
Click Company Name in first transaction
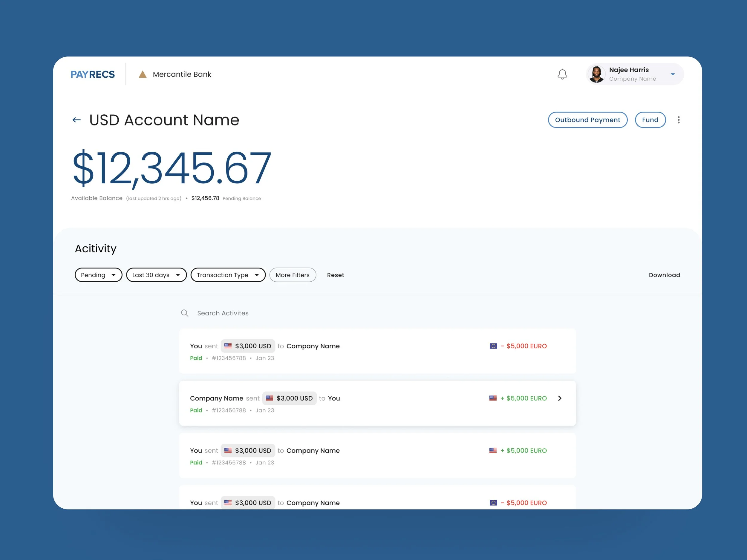click(313, 346)
